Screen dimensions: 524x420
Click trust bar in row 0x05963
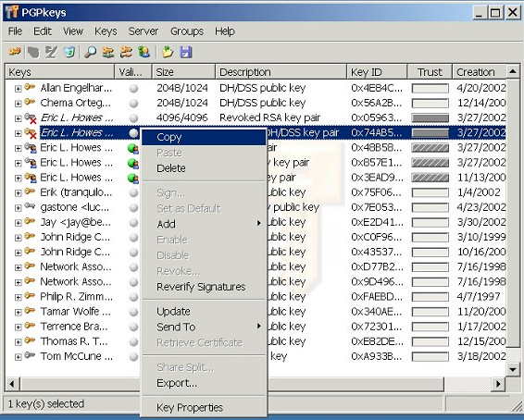(430, 117)
